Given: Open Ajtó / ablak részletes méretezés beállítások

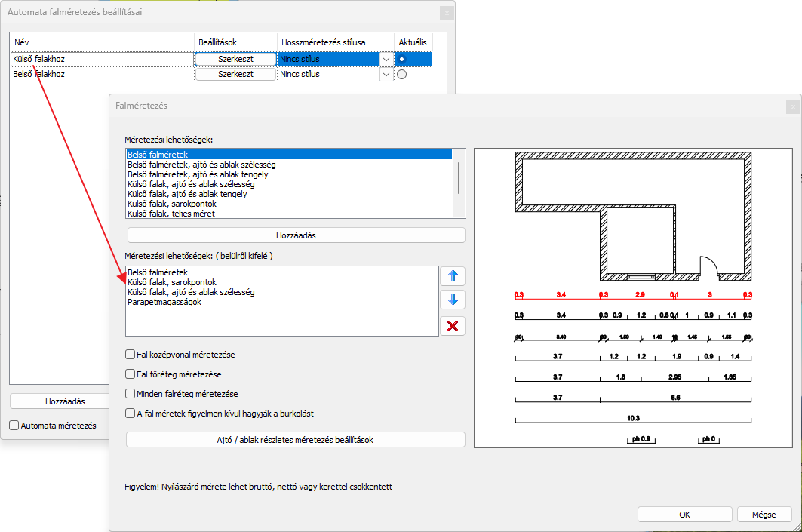Looking at the screenshot, I should point(296,439).
